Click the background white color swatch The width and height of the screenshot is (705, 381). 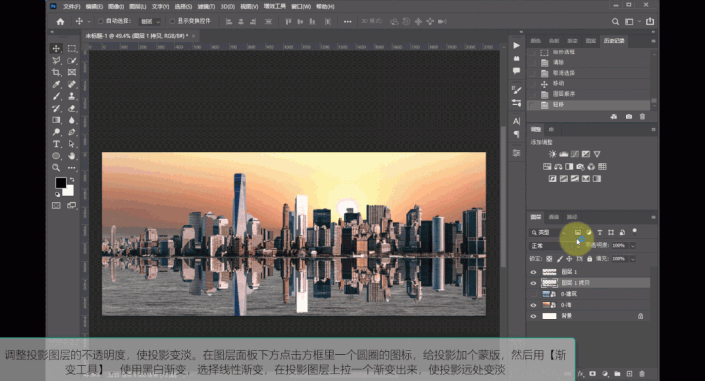(x=68, y=191)
